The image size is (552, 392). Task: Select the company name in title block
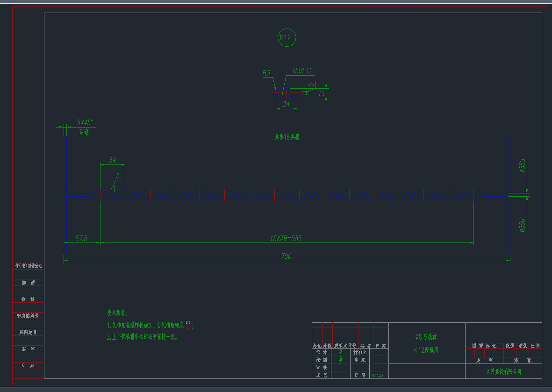coord(503,372)
